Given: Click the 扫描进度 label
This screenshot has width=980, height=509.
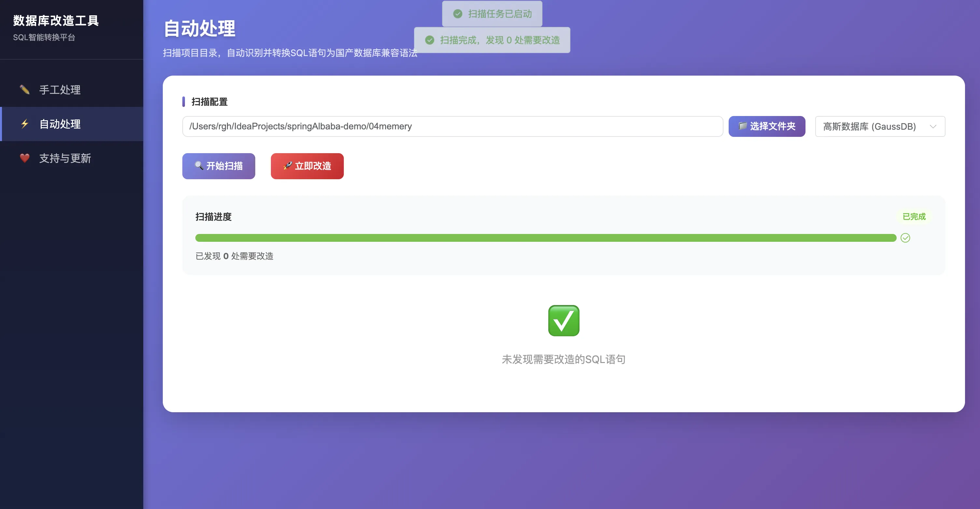Looking at the screenshot, I should (214, 217).
